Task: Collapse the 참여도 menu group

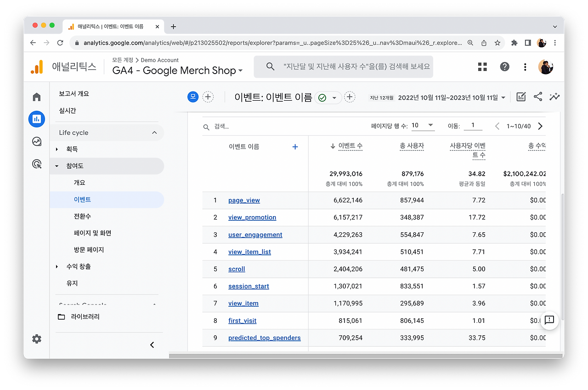Action: coord(57,166)
